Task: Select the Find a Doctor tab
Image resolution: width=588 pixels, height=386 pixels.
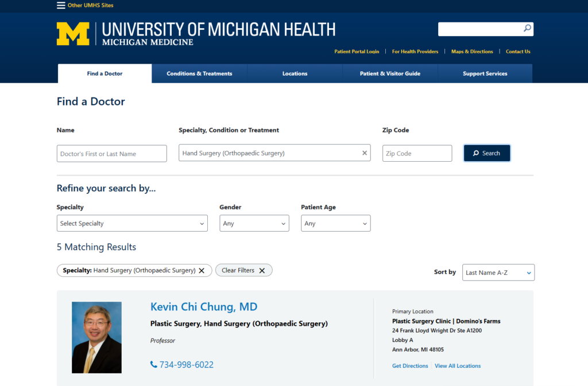Action: (105, 73)
